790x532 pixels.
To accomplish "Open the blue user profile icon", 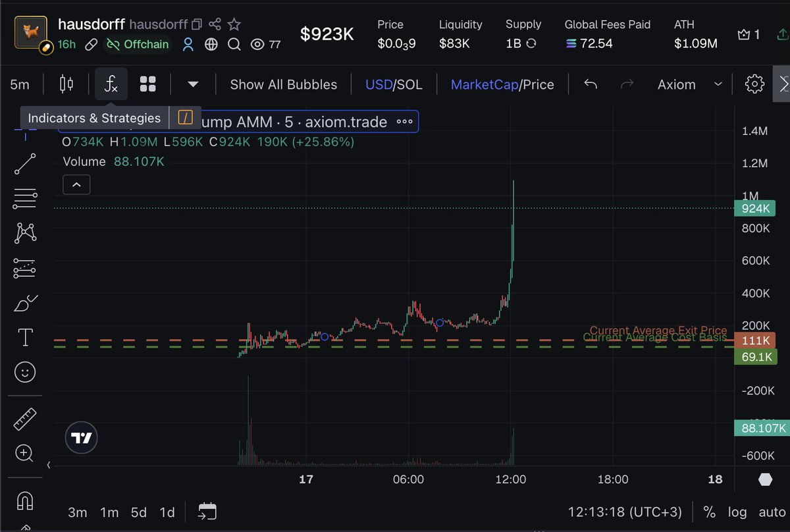I will [x=188, y=44].
